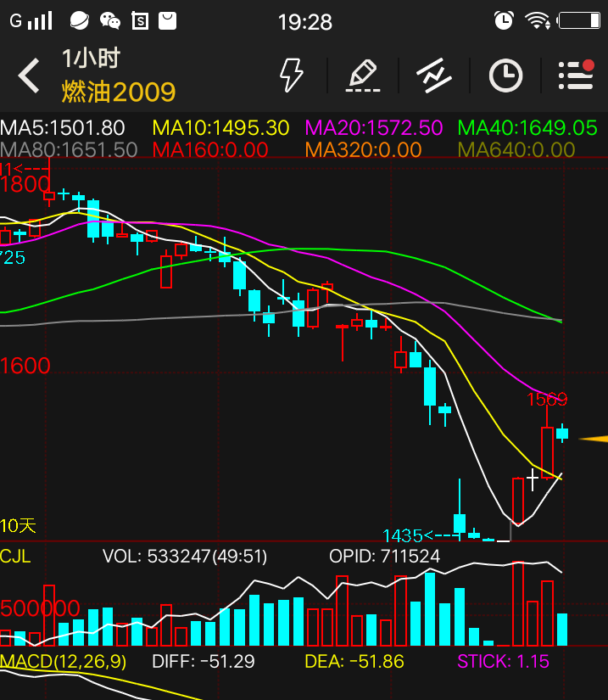Select the 1小时 period label
This screenshot has height=700, width=608.
[x=91, y=58]
